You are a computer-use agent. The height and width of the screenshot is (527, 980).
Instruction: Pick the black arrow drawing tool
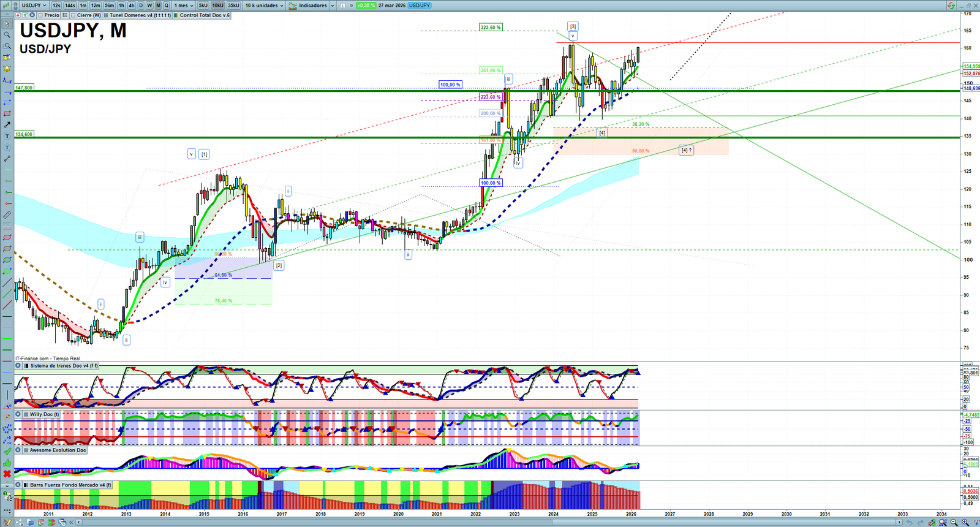coord(7,125)
